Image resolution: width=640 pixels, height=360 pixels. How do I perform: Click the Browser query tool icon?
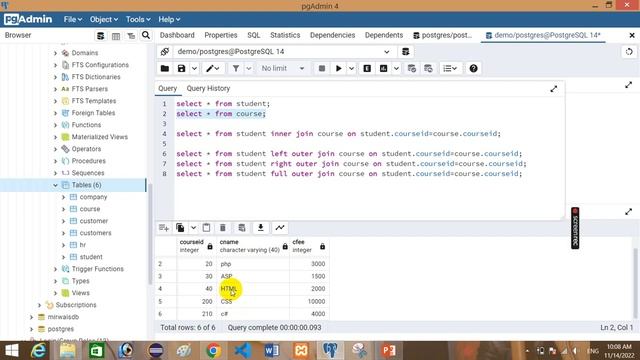(x=100, y=36)
